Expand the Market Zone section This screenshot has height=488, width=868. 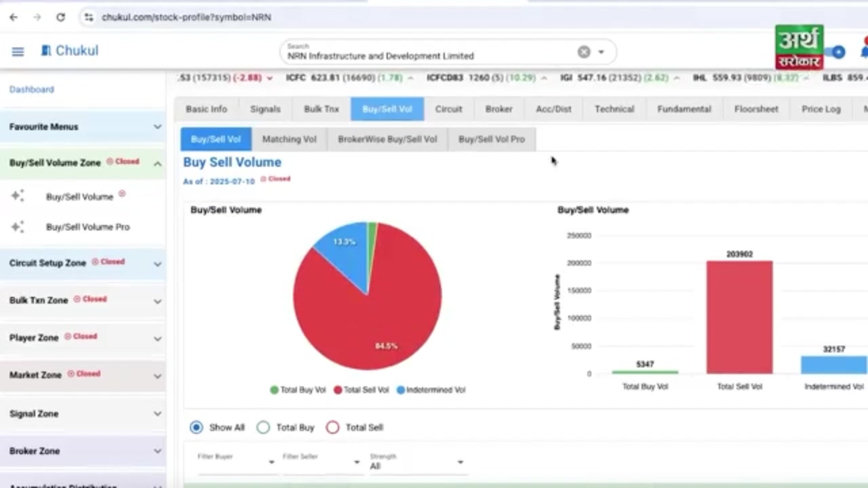pos(83,375)
